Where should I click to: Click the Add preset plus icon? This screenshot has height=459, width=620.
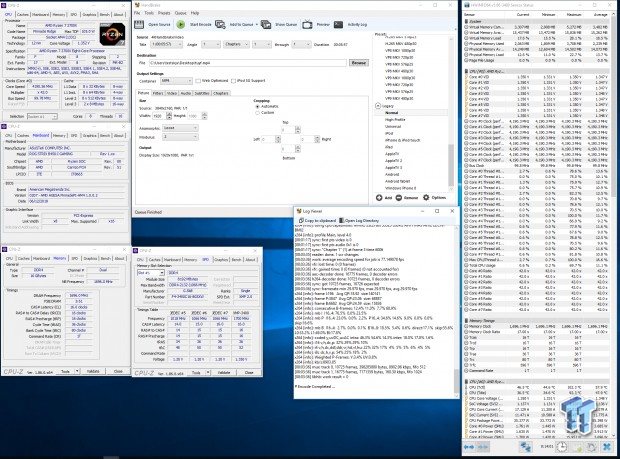(379, 197)
